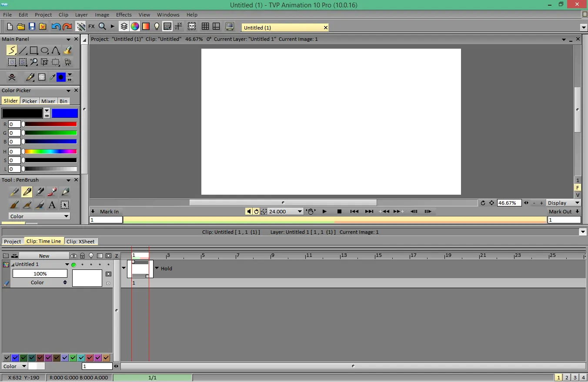Select the spline curve tool

point(56,50)
